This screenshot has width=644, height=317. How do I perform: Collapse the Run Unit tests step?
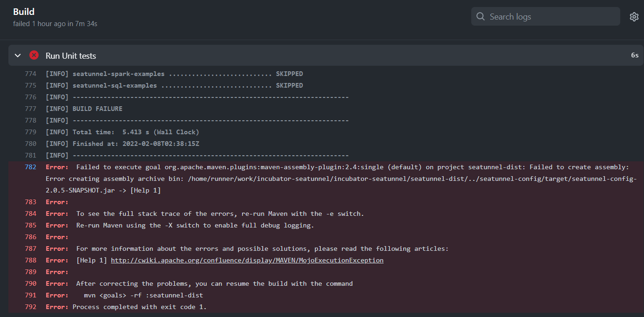(x=18, y=55)
